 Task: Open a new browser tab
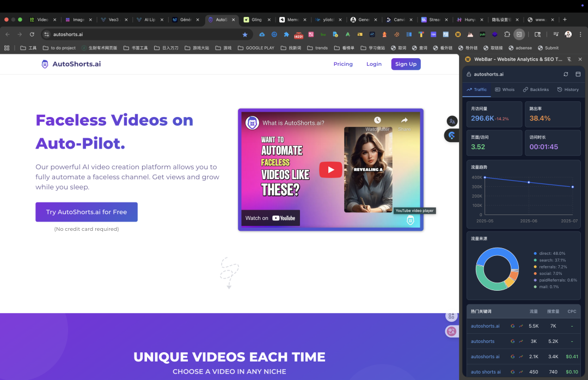coord(565,20)
